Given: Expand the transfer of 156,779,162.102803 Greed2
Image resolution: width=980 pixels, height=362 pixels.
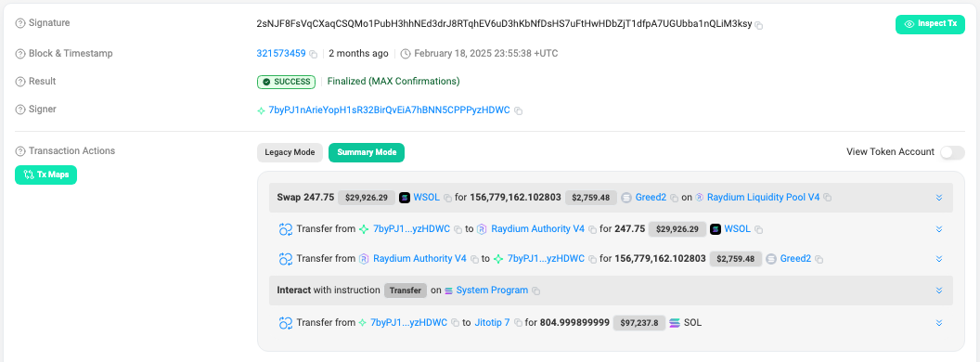Looking at the screenshot, I should (x=939, y=259).
